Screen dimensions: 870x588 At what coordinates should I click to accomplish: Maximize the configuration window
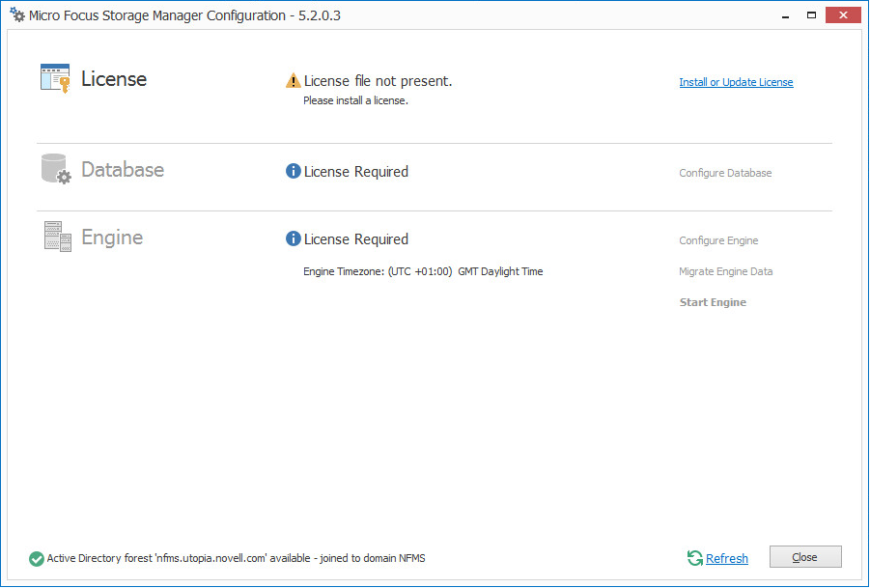[x=812, y=14]
